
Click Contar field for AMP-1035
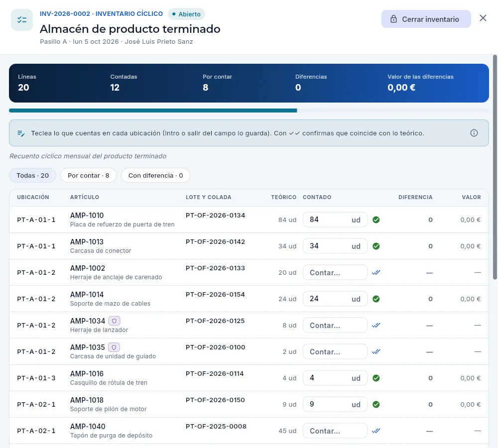pyautogui.click(x=335, y=351)
